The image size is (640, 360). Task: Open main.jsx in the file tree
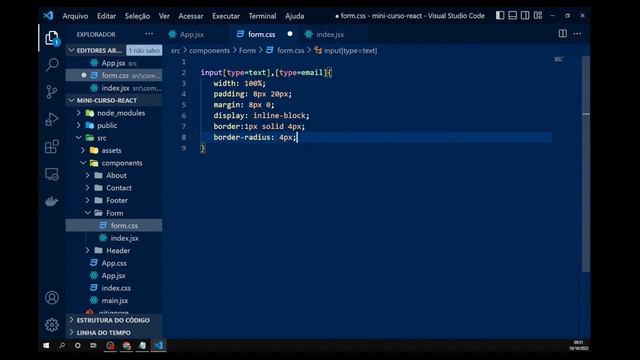pyautogui.click(x=114, y=301)
